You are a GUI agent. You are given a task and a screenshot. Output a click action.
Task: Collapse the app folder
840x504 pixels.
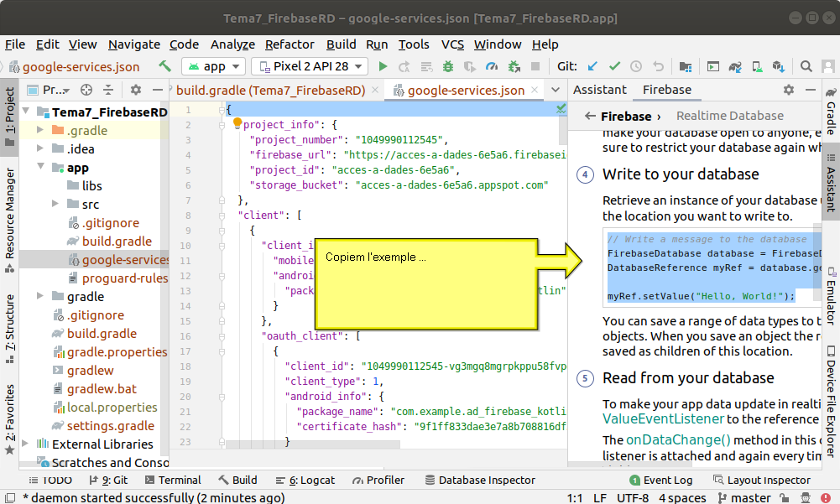point(41,167)
